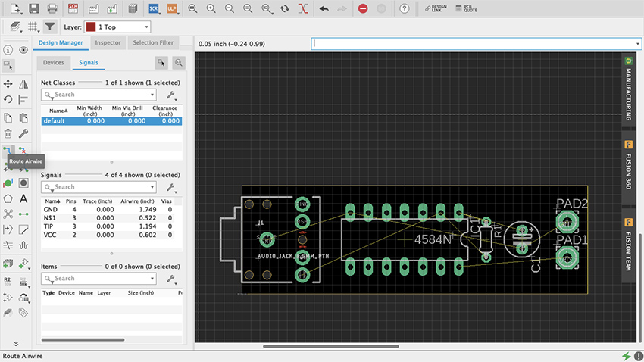
Task: Open the SCR script dropdown
Action: (154, 8)
